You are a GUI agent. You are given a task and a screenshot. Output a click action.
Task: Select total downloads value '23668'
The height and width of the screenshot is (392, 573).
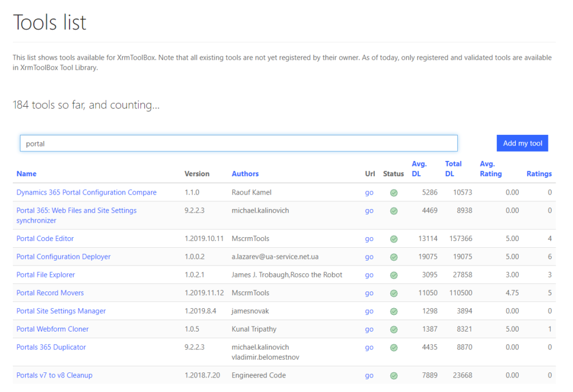462,375
